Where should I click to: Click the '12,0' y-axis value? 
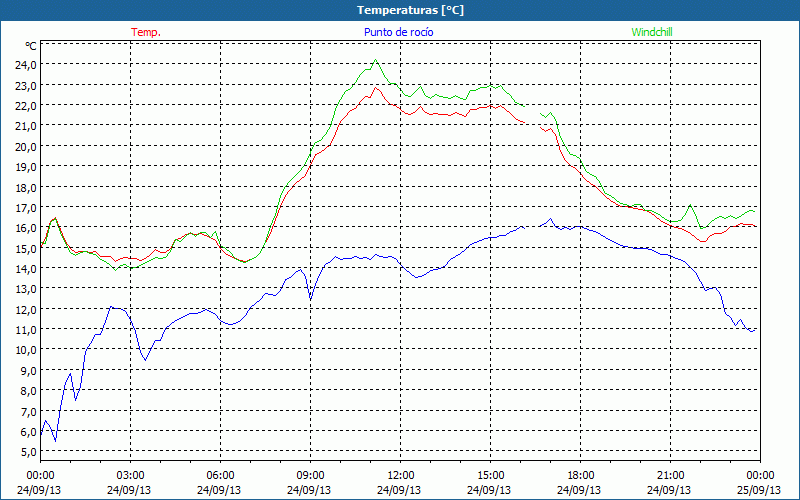click(27, 309)
